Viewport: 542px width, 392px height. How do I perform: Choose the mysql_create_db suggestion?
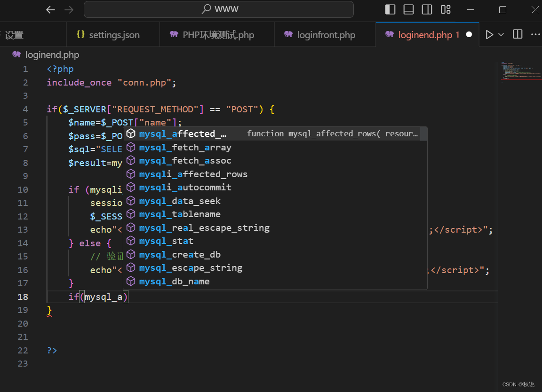click(275, 255)
